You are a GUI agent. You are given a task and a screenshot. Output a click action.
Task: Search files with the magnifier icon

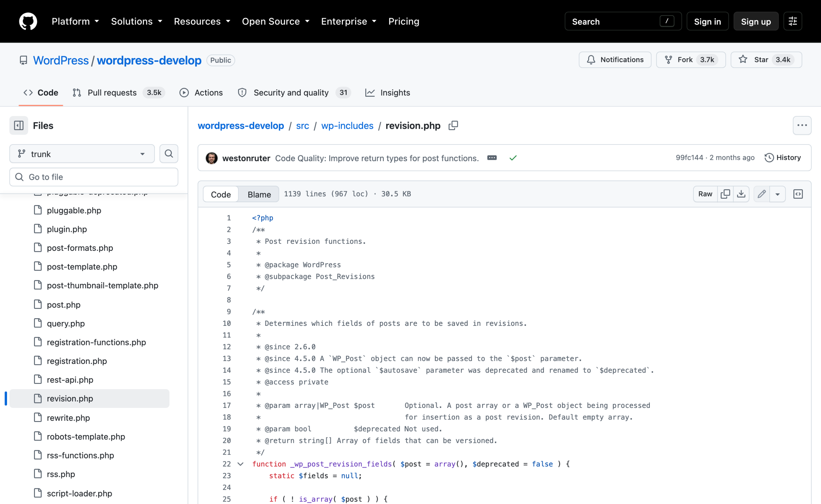click(x=169, y=154)
